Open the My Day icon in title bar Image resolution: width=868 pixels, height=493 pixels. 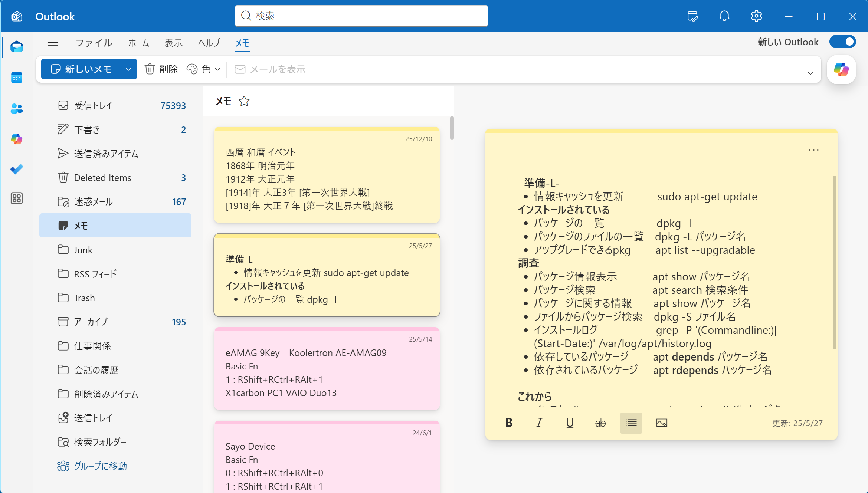coord(692,16)
